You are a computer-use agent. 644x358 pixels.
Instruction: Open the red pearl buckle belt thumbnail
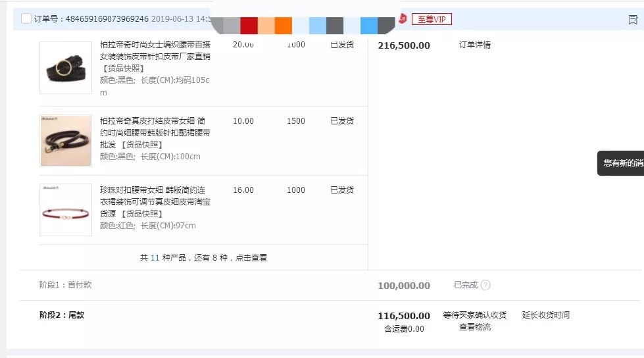pos(66,209)
